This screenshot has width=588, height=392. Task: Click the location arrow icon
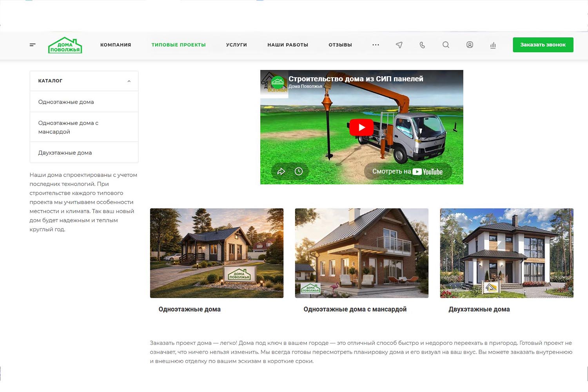[399, 45]
